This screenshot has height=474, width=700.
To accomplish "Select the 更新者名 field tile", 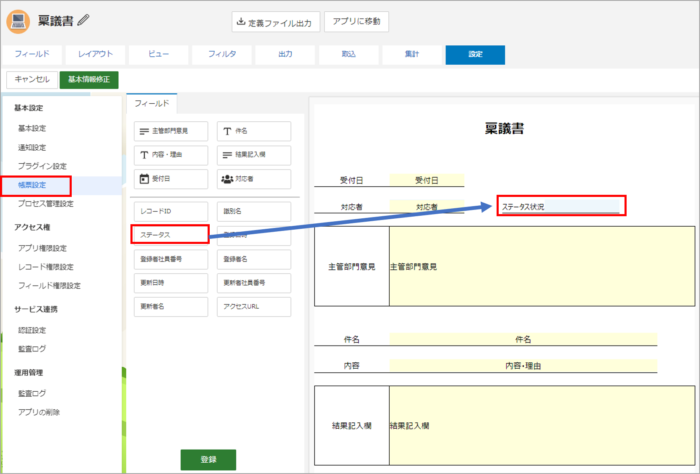I will tap(171, 307).
